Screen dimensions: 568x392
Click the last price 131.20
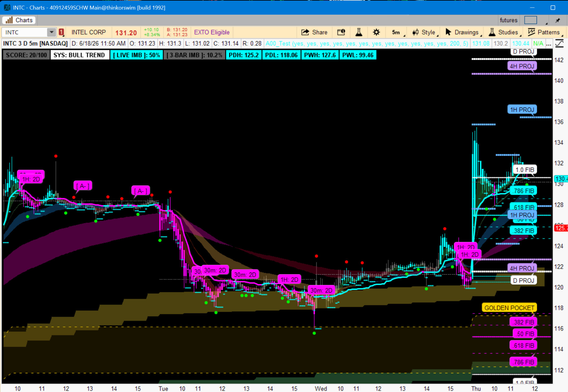[126, 33]
